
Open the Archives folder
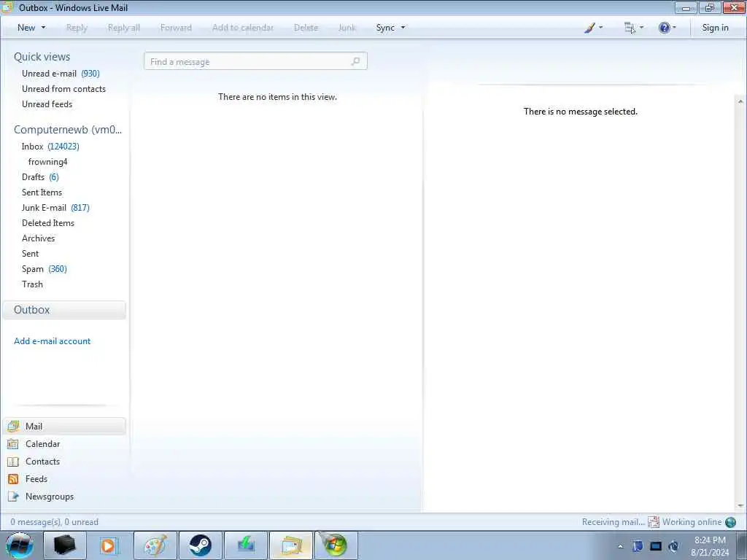(38, 238)
